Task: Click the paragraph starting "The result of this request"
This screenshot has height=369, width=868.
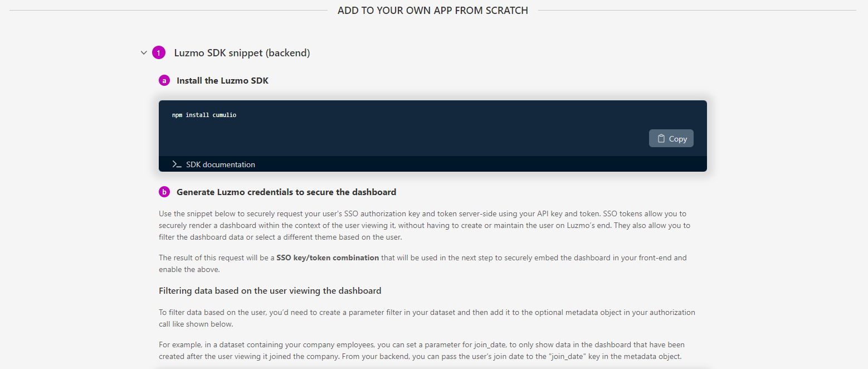Action: point(422,263)
